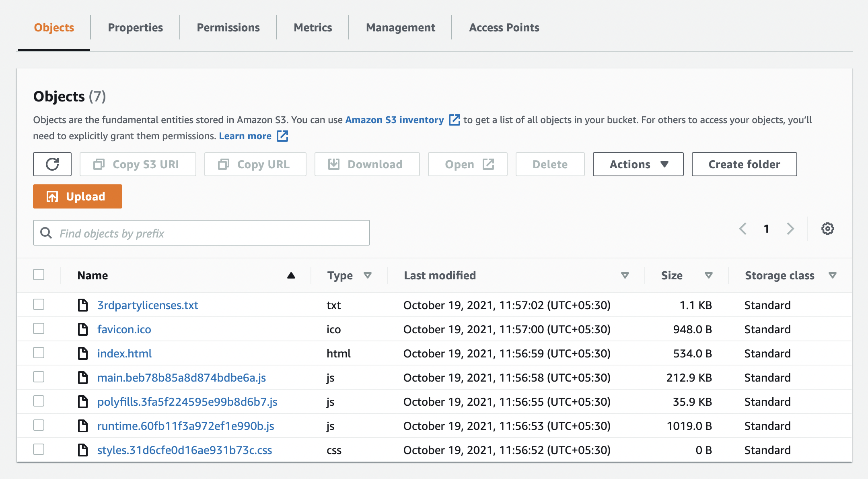Click file icon beside runtime.60fb11f3a972ef1e990b.js
868x479 pixels.
83,426
